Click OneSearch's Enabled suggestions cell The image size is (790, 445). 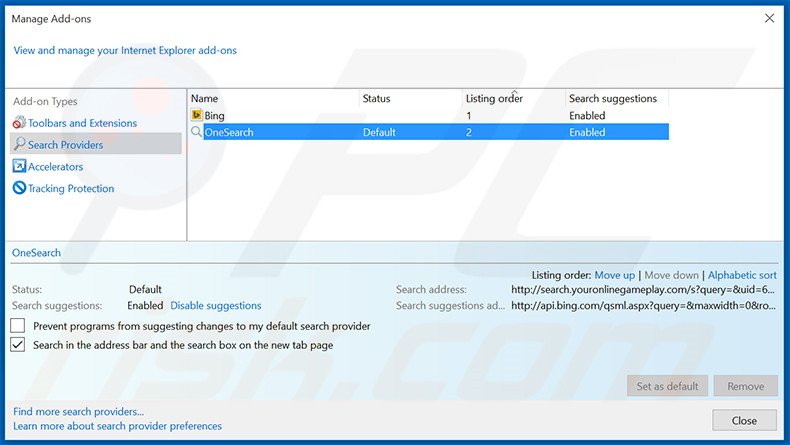(x=587, y=133)
